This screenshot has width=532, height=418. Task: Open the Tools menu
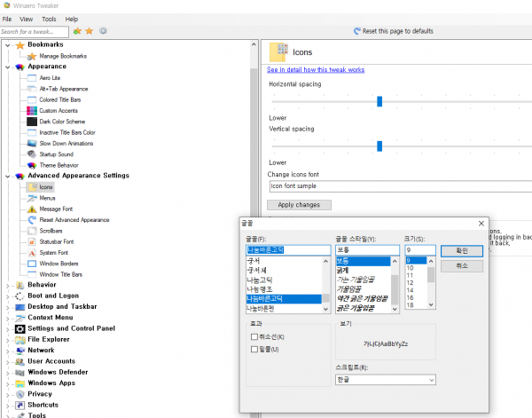coord(49,19)
